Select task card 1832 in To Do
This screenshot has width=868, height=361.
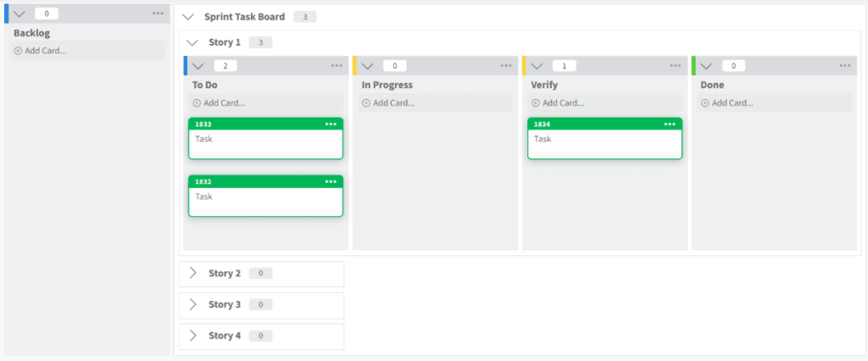click(265, 200)
